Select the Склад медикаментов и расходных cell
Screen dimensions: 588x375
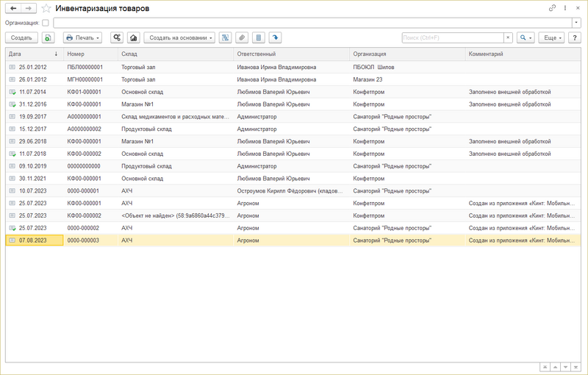[175, 117]
